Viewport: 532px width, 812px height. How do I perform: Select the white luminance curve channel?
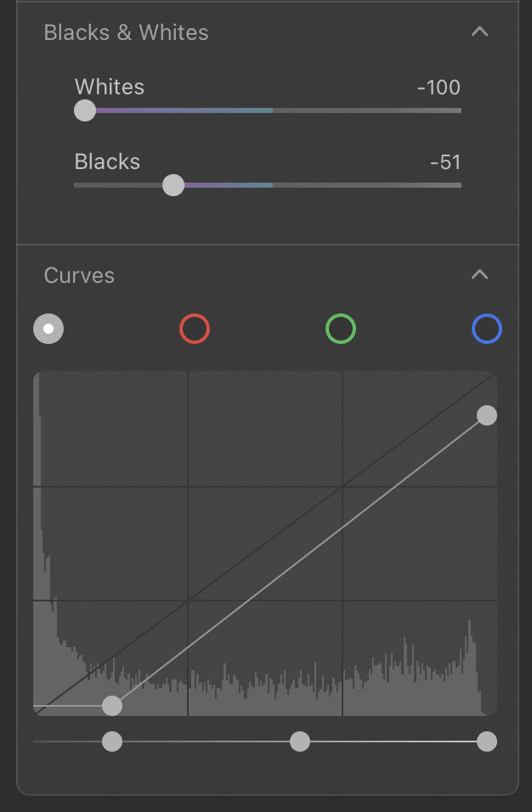(48, 329)
